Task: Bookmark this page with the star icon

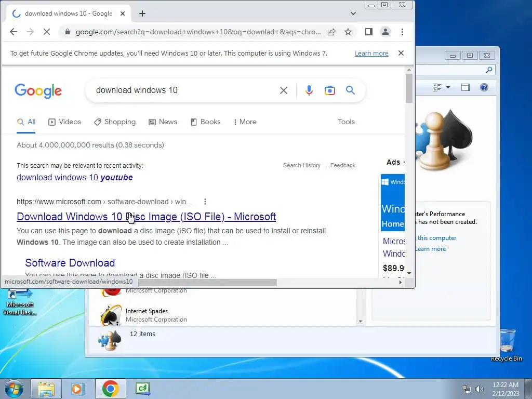Action: point(348,32)
